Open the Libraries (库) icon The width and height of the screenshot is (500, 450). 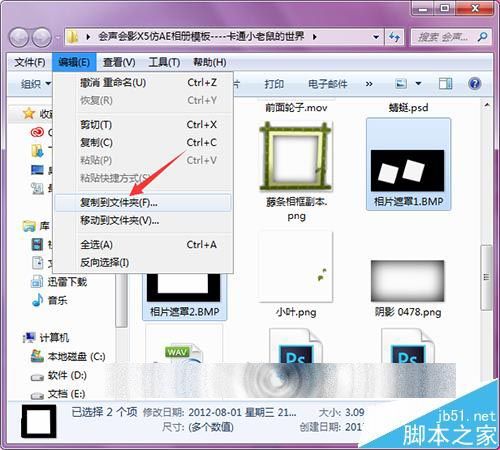click(x=29, y=226)
